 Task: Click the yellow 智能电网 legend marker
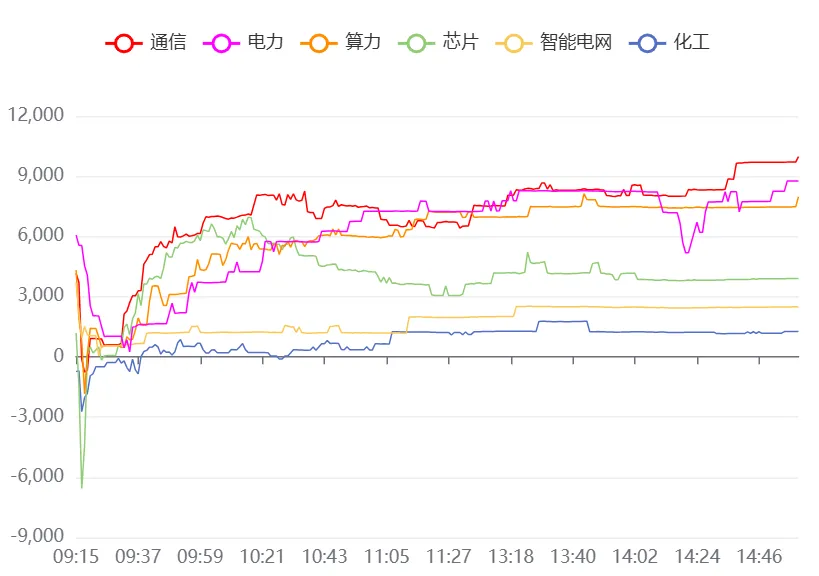coord(515,43)
